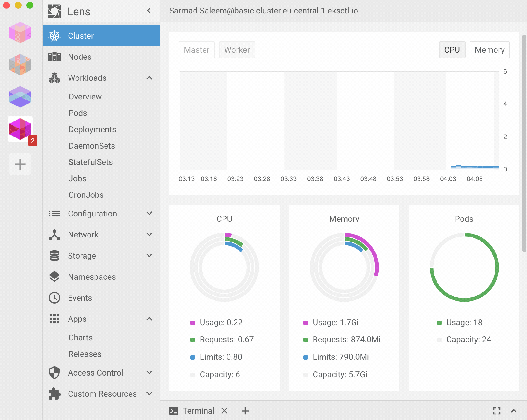Enable the Master node filter
Image resolution: width=527 pixels, height=420 pixels.
196,50
